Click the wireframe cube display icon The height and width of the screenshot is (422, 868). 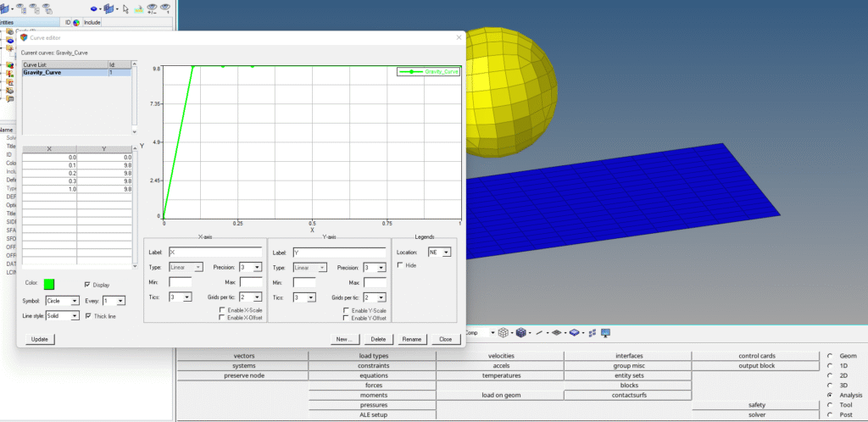[503, 333]
